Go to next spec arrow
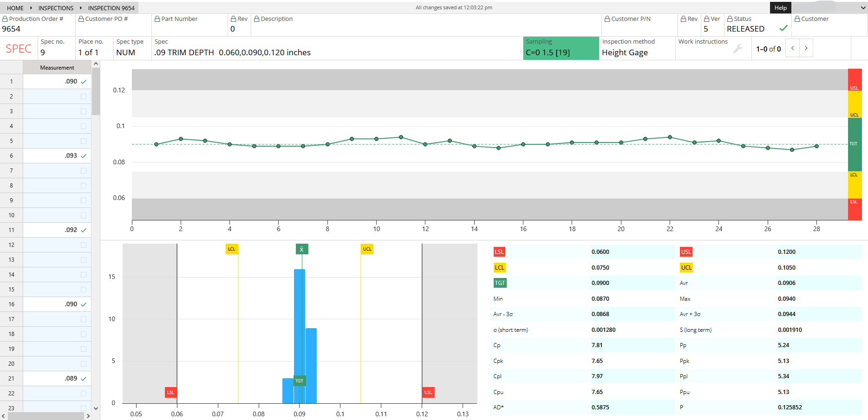 806,48
